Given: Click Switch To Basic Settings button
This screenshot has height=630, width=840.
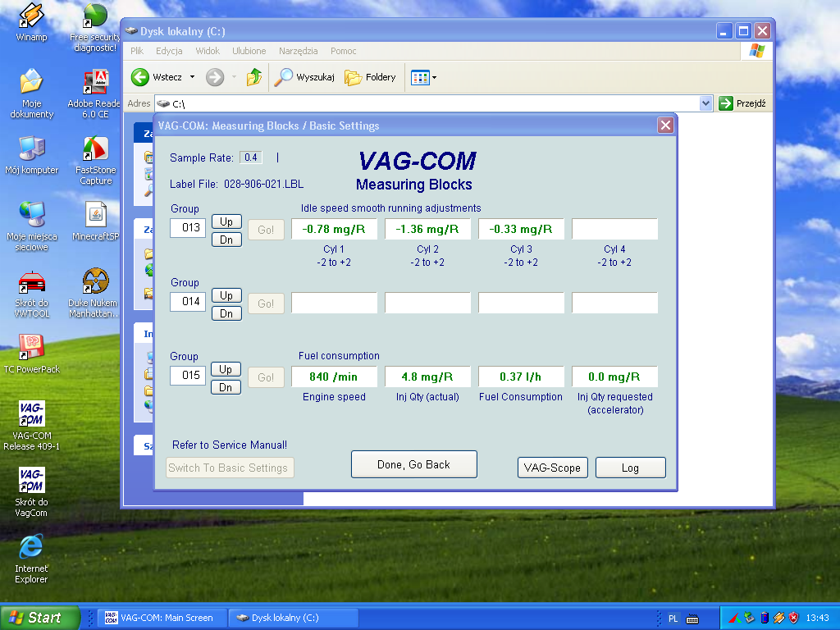Looking at the screenshot, I should click(230, 468).
